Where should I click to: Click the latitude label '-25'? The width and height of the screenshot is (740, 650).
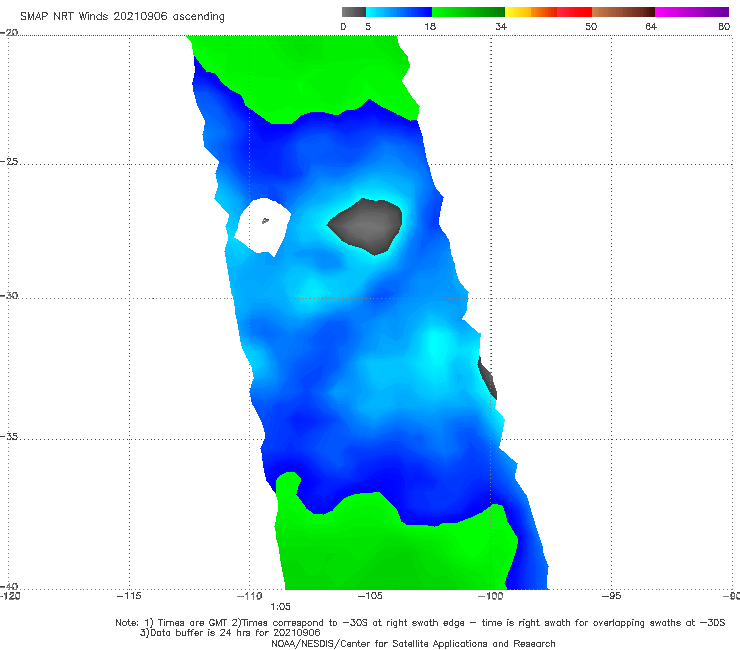point(9,161)
